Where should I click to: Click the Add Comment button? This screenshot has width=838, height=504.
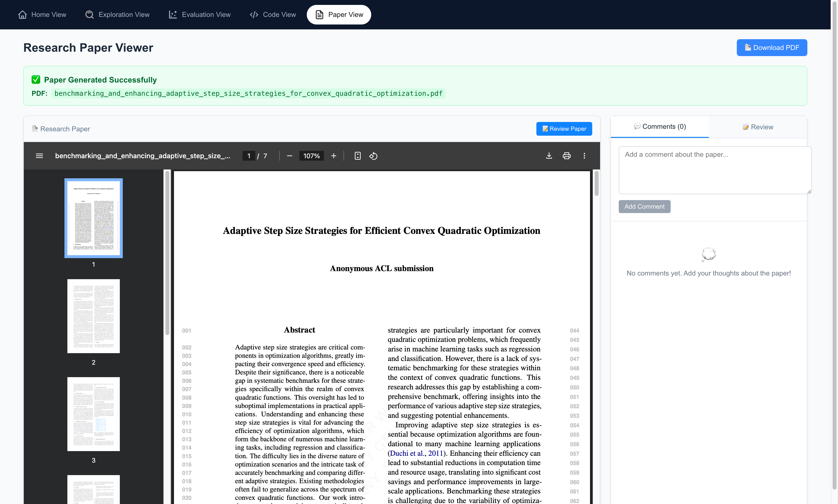point(644,206)
